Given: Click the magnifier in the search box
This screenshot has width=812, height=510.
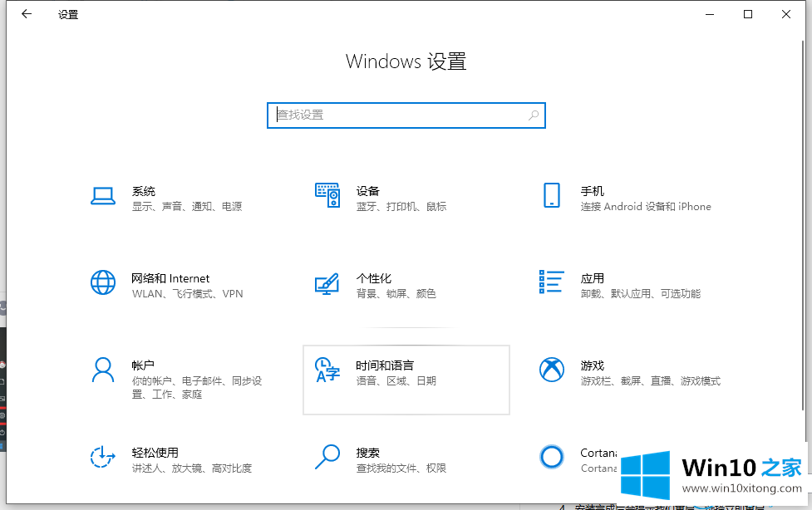Looking at the screenshot, I should [x=534, y=115].
